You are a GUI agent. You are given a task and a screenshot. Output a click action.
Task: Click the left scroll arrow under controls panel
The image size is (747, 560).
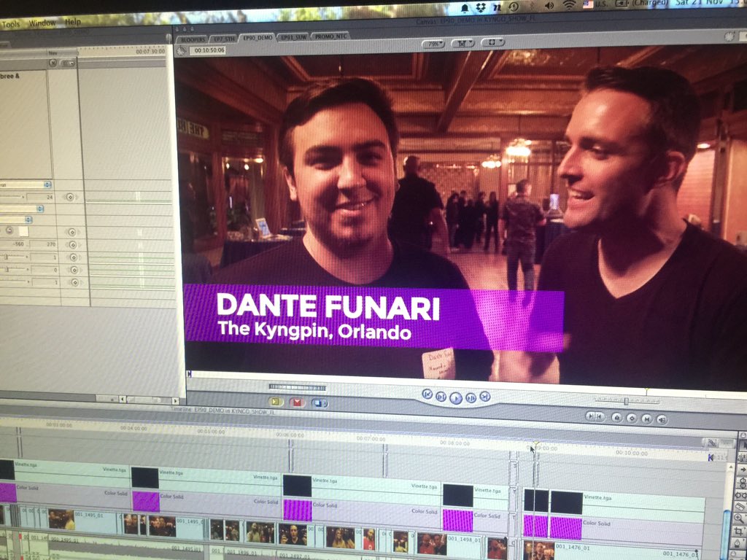(123, 400)
